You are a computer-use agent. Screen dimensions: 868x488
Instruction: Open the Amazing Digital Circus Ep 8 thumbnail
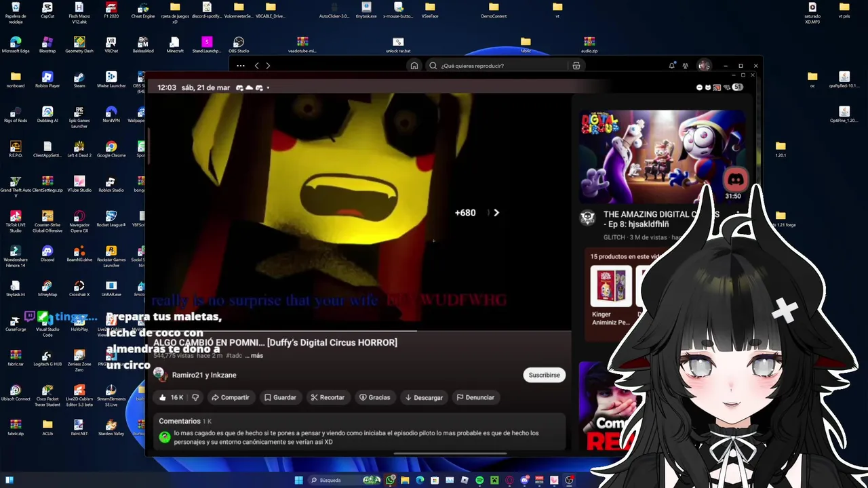point(662,156)
